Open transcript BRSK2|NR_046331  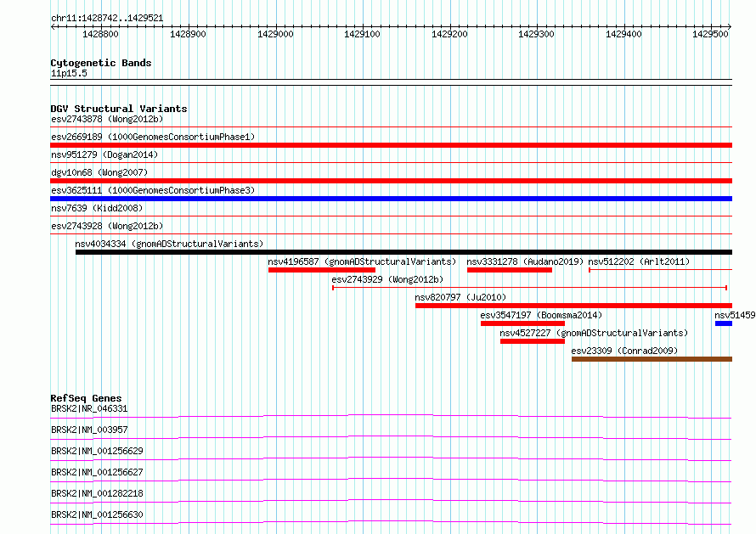tap(89, 408)
